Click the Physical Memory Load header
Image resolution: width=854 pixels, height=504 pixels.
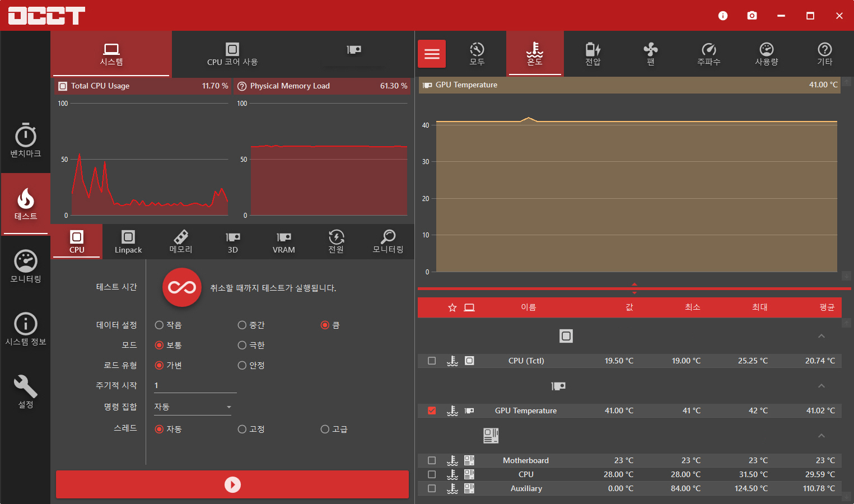(323, 86)
